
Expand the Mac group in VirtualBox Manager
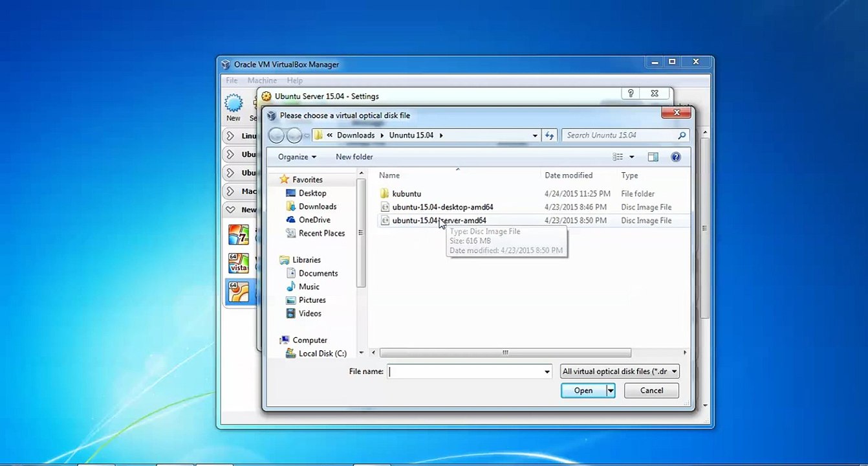pyautogui.click(x=230, y=192)
